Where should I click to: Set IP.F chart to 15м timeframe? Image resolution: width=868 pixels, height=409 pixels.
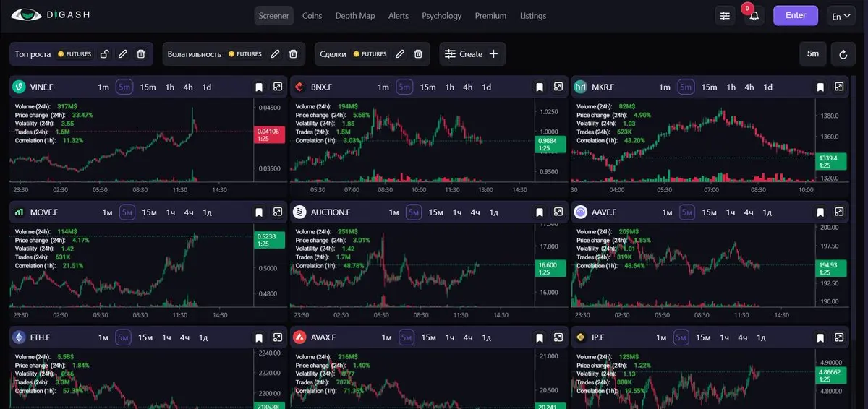(x=702, y=337)
